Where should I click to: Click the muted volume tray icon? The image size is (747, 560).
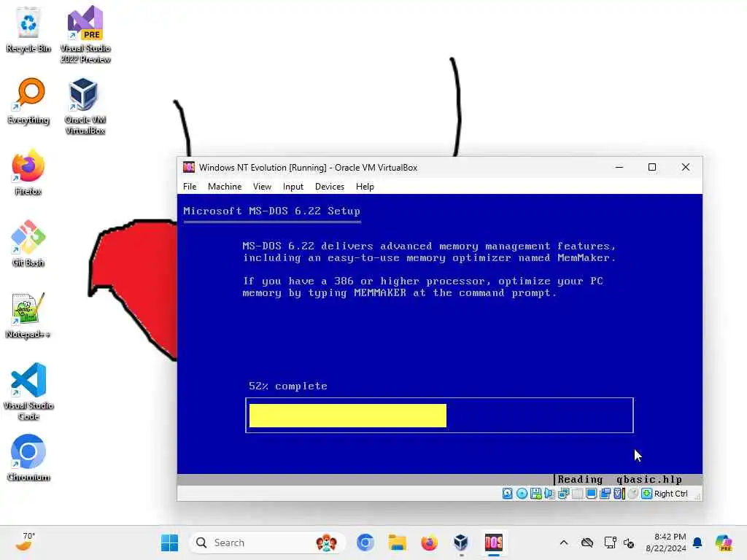pos(629,542)
